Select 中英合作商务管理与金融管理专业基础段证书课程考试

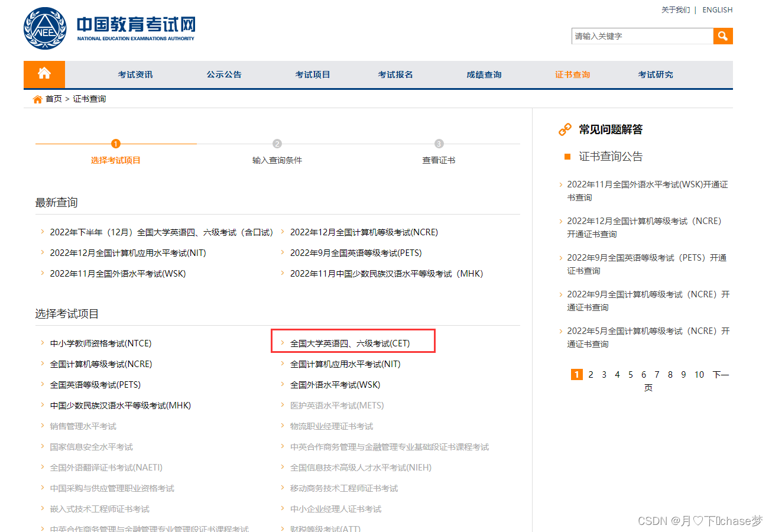click(x=390, y=447)
